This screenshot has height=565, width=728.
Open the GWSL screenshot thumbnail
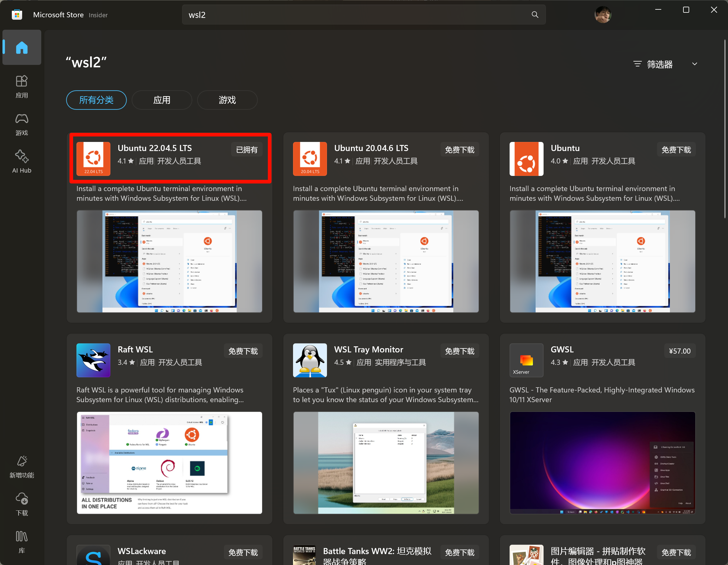click(602, 463)
